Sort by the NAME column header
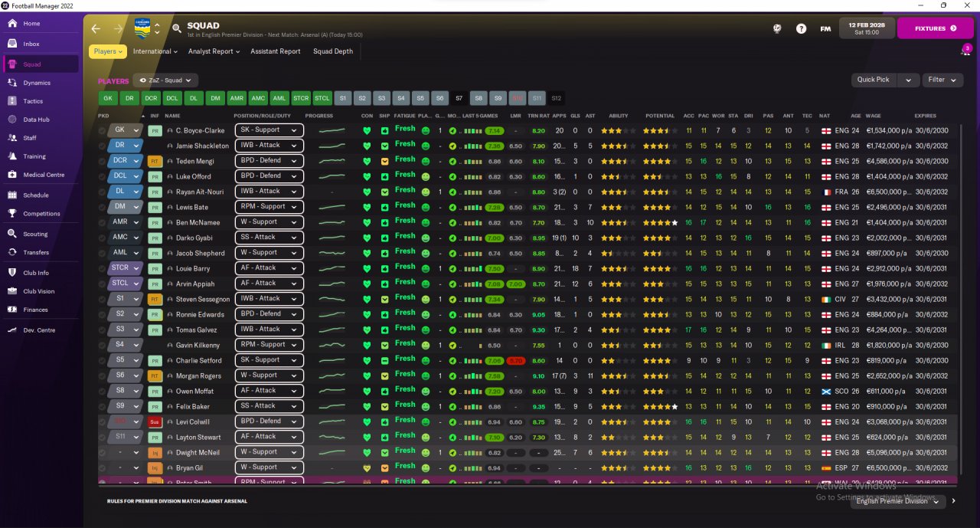 (x=172, y=116)
